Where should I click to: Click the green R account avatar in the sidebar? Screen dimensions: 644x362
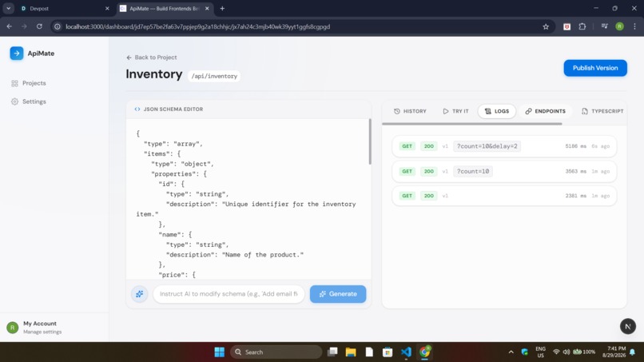pos(13,328)
